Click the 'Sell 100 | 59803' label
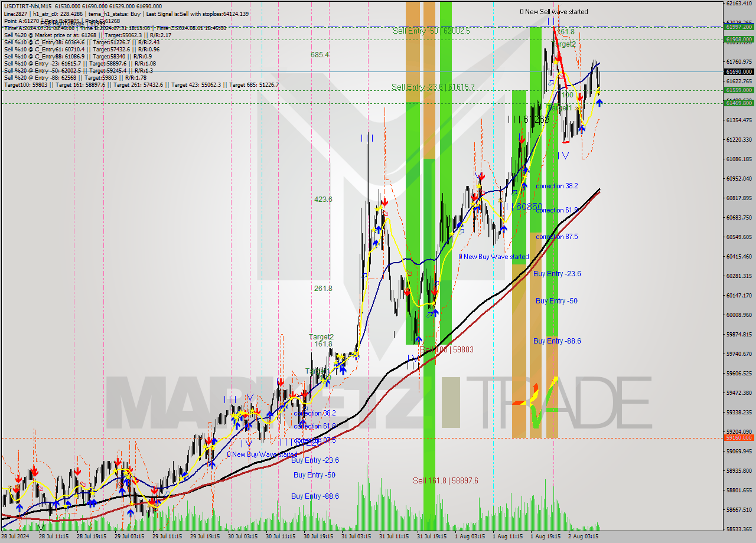756x543 pixels. [x=447, y=349]
